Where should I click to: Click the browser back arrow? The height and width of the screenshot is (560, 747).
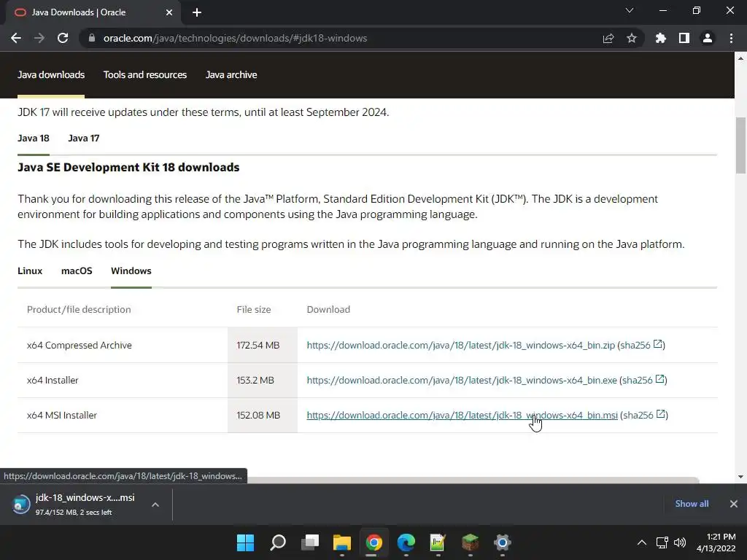click(16, 38)
